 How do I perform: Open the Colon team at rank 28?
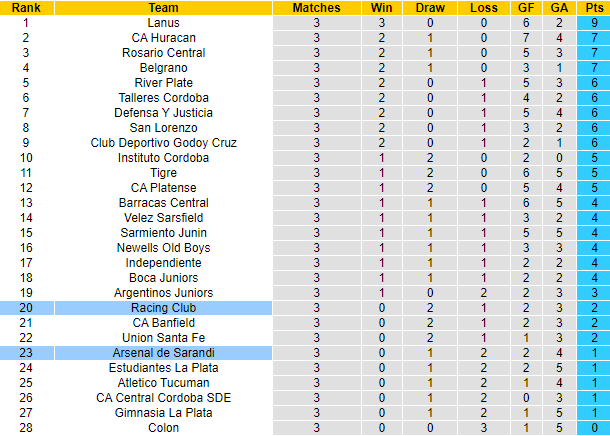(164, 427)
